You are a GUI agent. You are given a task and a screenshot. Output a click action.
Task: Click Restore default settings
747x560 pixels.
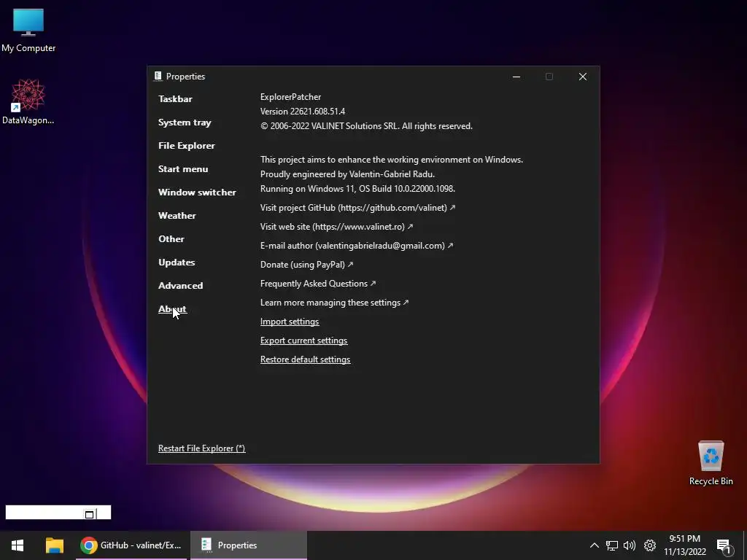click(x=305, y=360)
